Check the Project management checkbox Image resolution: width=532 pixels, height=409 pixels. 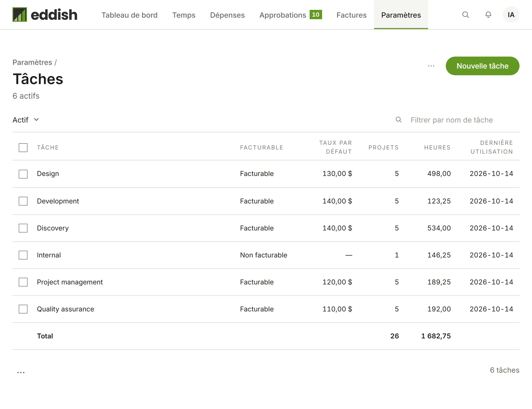pyautogui.click(x=23, y=282)
